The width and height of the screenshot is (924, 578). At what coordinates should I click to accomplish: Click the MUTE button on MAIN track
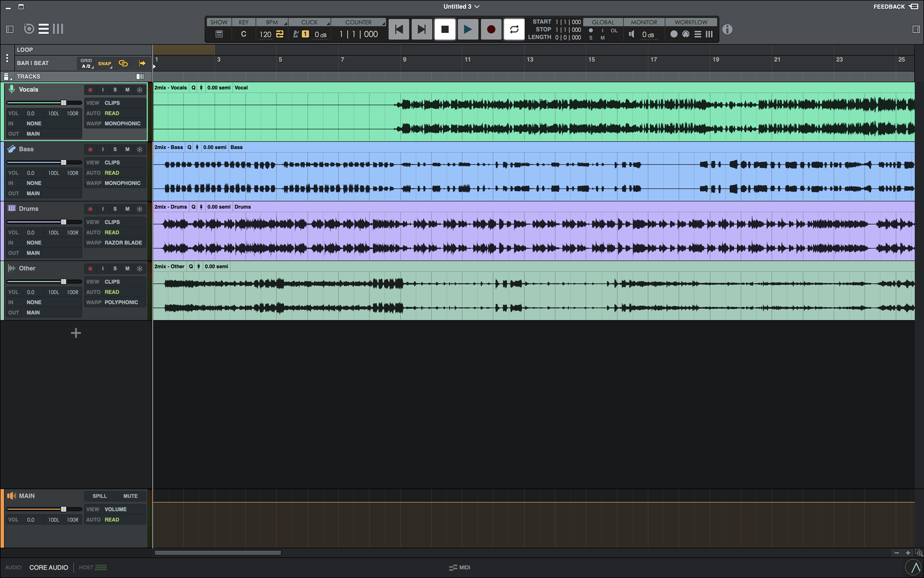(x=130, y=496)
